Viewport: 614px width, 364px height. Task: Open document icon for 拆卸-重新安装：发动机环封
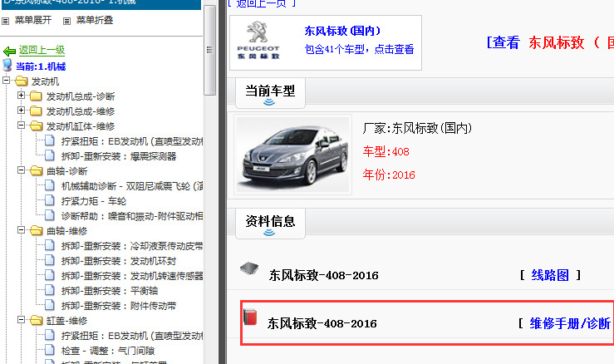50,261
